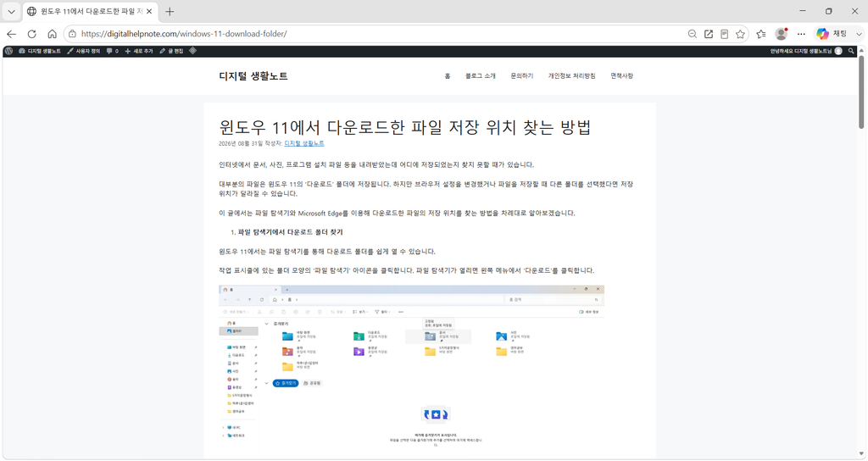Open Edge Settings and more menu
The height and width of the screenshot is (461, 868).
801,34
